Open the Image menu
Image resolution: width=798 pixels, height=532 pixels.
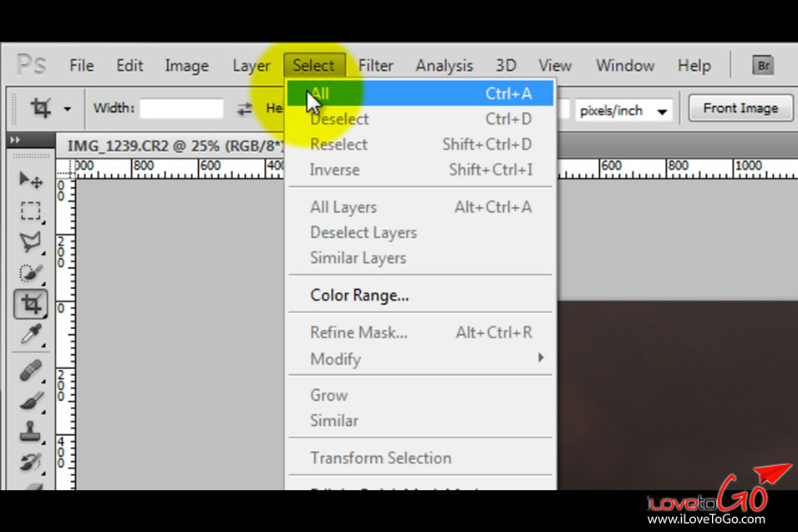(187, 66)
